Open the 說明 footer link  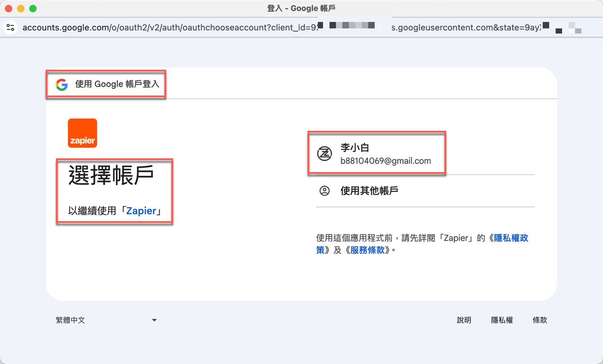464,320
